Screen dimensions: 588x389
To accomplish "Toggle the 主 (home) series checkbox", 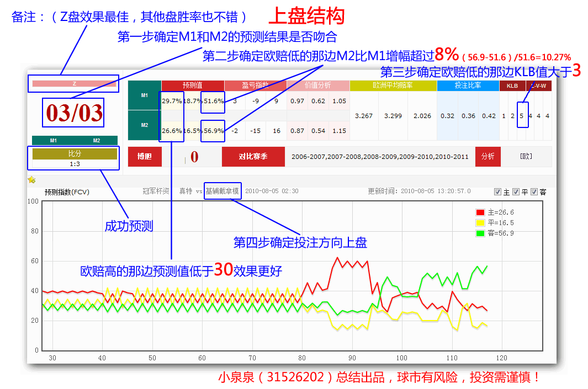I will (x=497, y=192).
